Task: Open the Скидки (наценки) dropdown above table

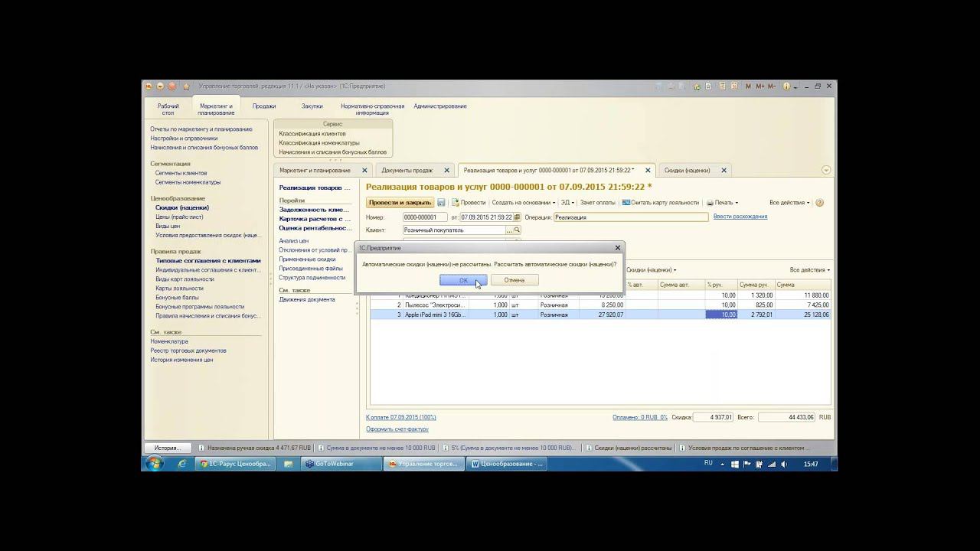Action: (651, 269)
